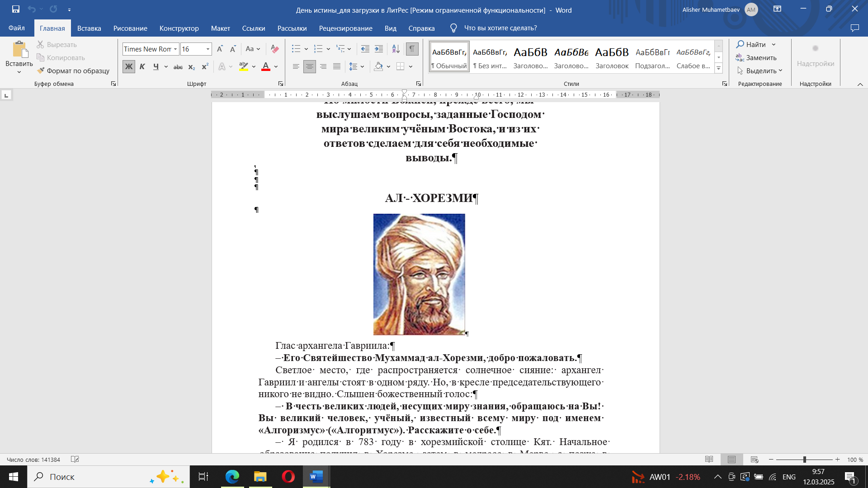Open the font size dropdown
Viewport: 868px width, 488px height.
[x=208, y=49]
